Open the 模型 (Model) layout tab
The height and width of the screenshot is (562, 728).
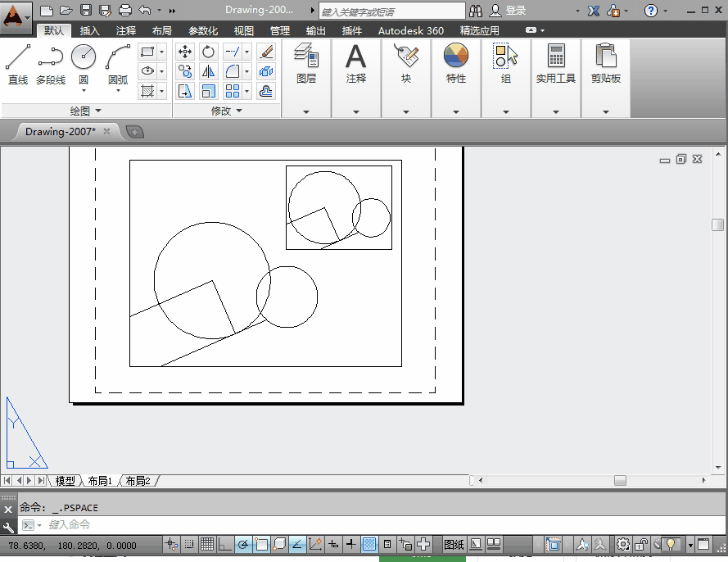tap(65, 481)
